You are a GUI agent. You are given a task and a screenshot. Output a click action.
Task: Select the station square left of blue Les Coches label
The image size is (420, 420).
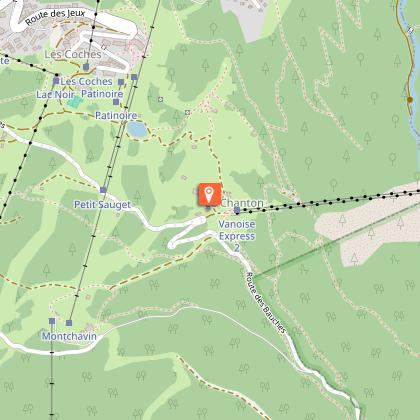coord(56,81)
